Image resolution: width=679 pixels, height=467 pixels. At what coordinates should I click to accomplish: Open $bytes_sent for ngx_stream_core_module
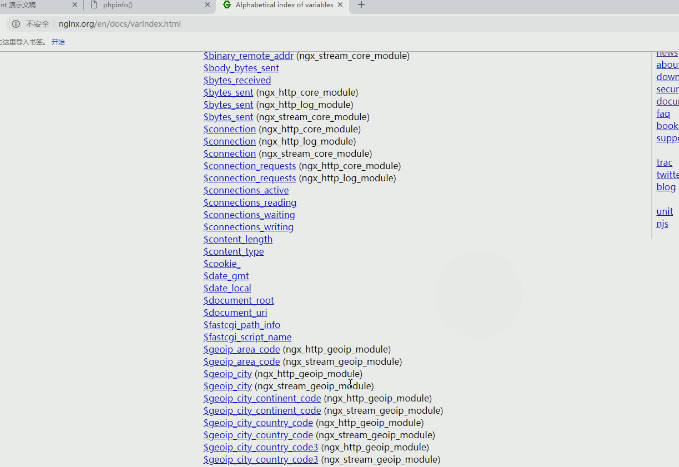[x=228, y=117]
